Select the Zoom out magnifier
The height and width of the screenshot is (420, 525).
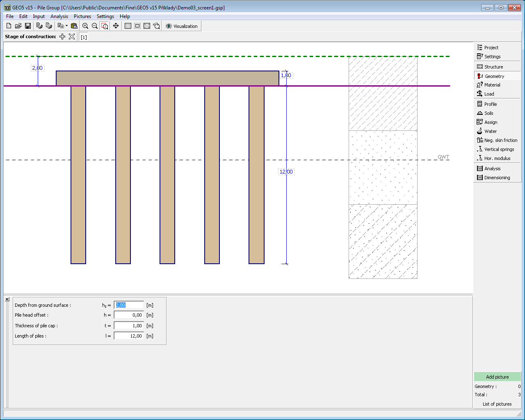point(95,26)
